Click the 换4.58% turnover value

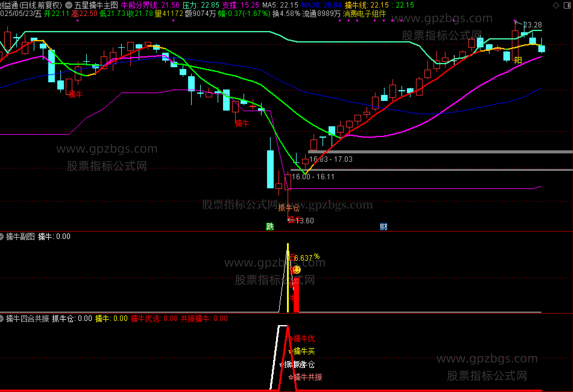pyautogui.click(x=286, y=14)
